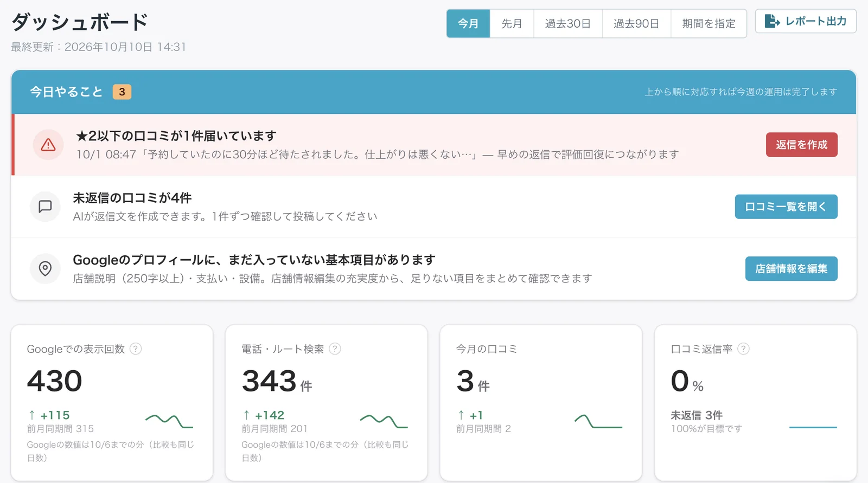
Task: Click the 前月同期間 201 comparison text
Action: (x=275, y=429)
